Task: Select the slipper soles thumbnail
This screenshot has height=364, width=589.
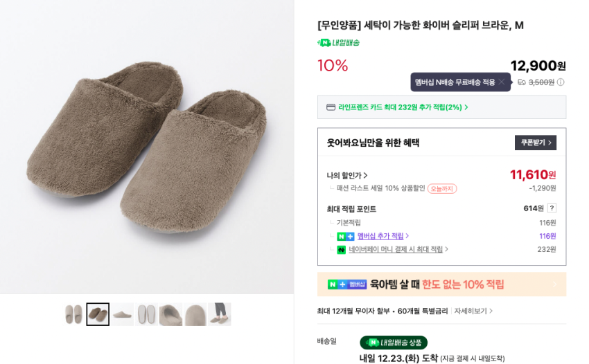Action: tap(147, 314)
